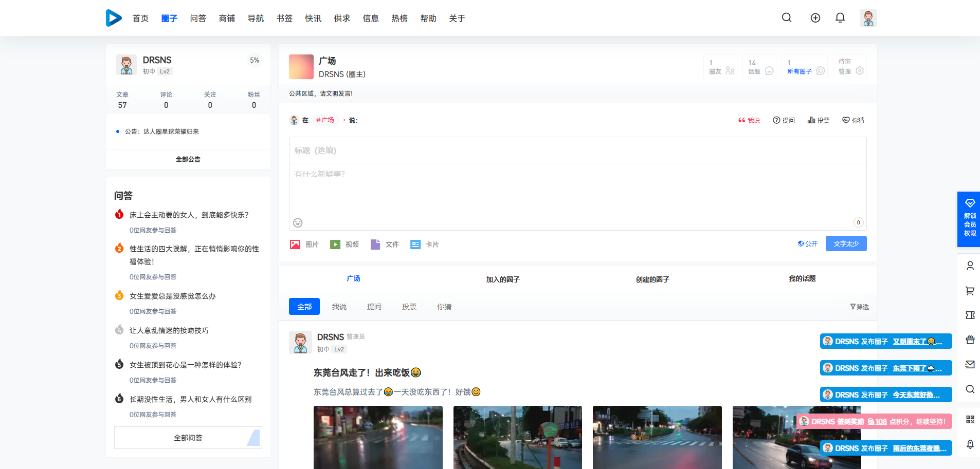The height and width of the screenshot is (469, 980).
Task: Click the 图片 image upload icon
Action: (x=295, y=245)
